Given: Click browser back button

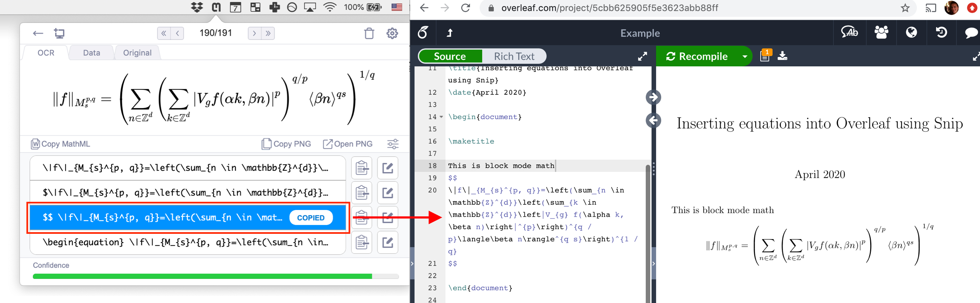Looking at the screenshot, I should (424, 8).
